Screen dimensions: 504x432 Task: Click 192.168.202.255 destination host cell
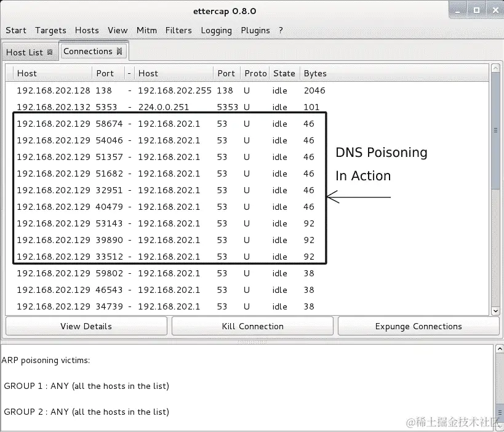[x=175, y=90]
